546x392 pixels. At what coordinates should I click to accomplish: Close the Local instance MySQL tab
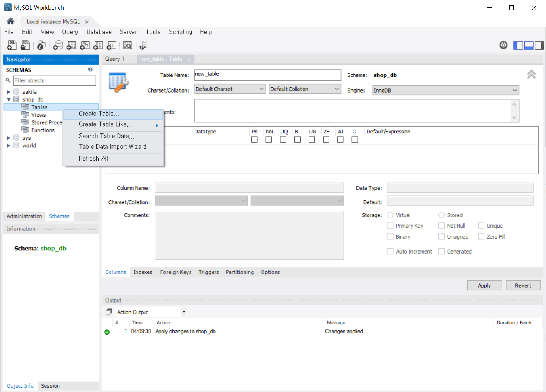(87, 22)
